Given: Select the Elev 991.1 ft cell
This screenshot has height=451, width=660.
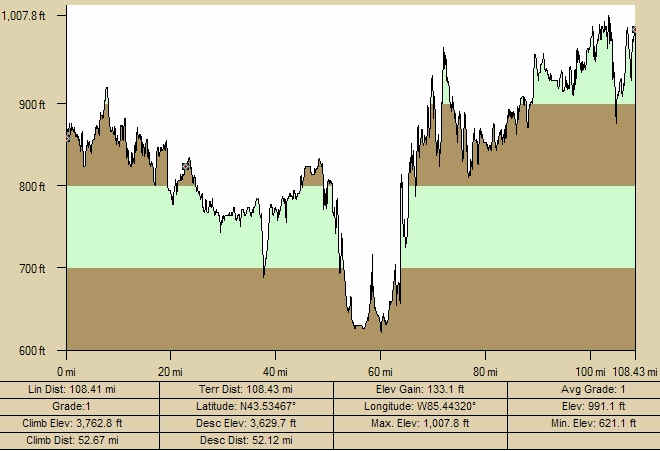Looking at the screenshot, I should click(583, 406).
